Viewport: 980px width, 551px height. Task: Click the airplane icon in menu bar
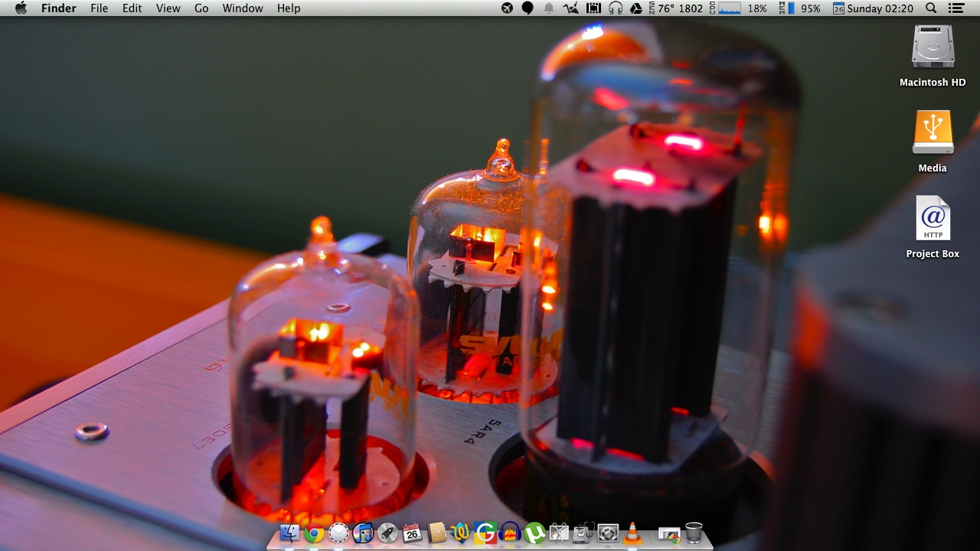click(507, 8)
